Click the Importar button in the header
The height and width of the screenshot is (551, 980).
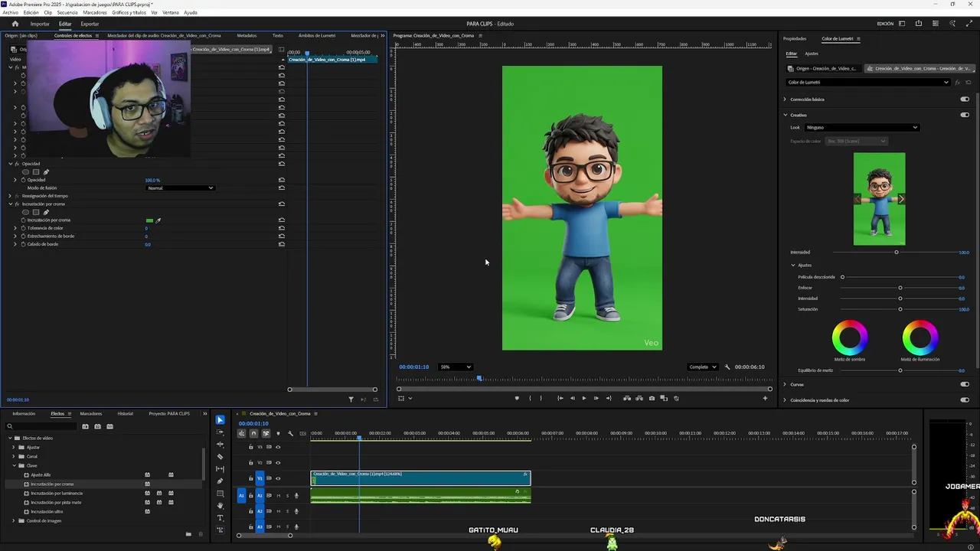[40, 24]
